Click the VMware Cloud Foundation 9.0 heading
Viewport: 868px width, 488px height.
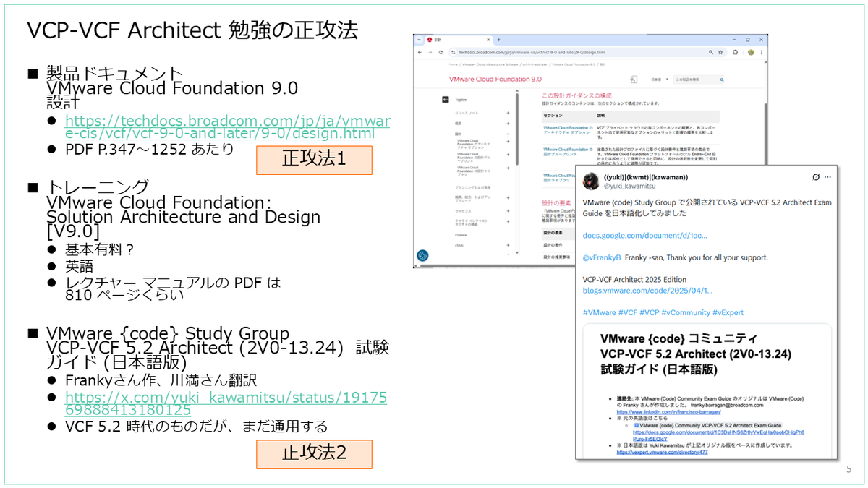pos(495,79)
